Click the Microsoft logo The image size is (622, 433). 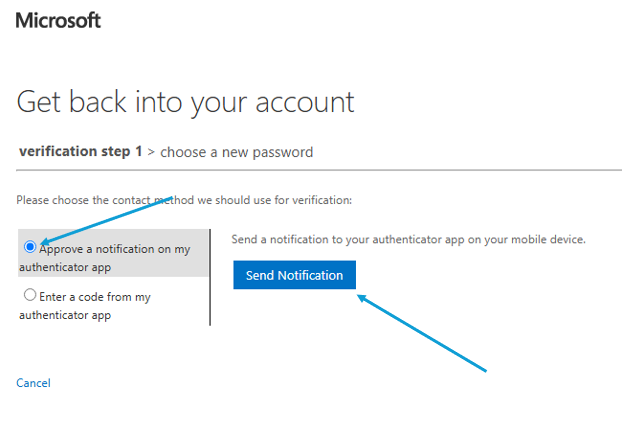tap(58, 20)
